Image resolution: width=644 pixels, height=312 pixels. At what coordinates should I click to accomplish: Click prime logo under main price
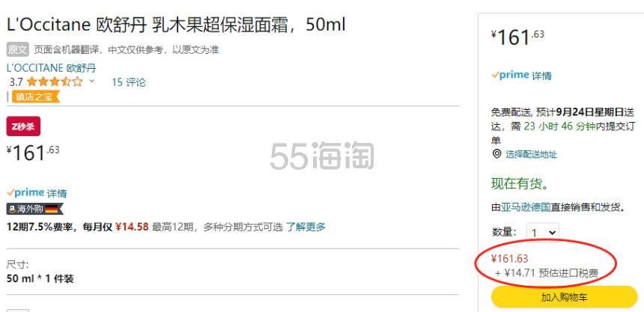[x=25, y=192]
